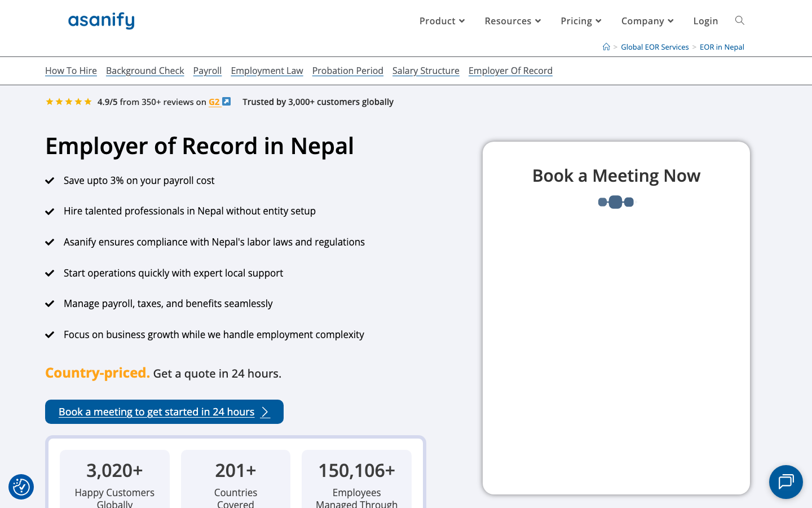Follow the Global EOR Services breadcrumb
The width and height of the screenshot is (812, 508).
click(x=655, y=47)
